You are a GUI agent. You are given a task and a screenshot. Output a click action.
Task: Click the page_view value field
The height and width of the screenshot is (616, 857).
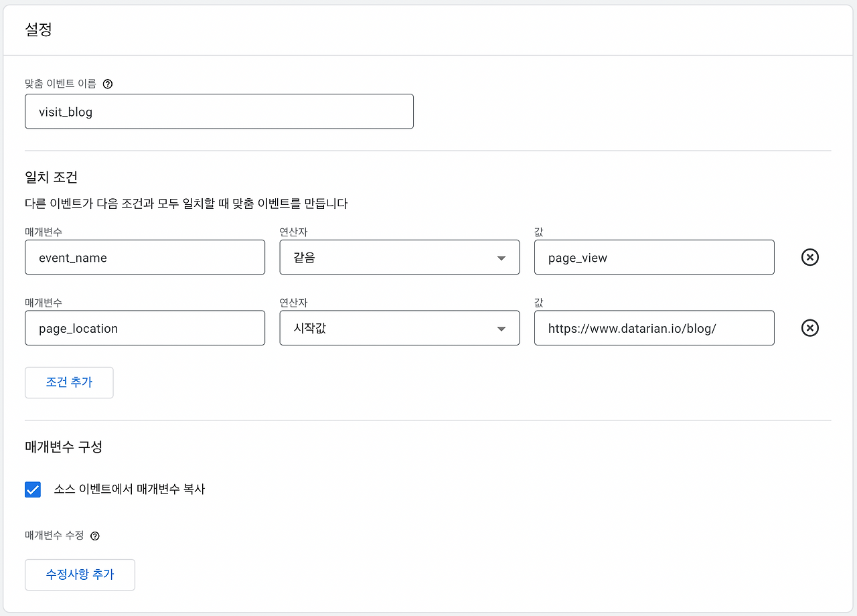pos(654,257)
